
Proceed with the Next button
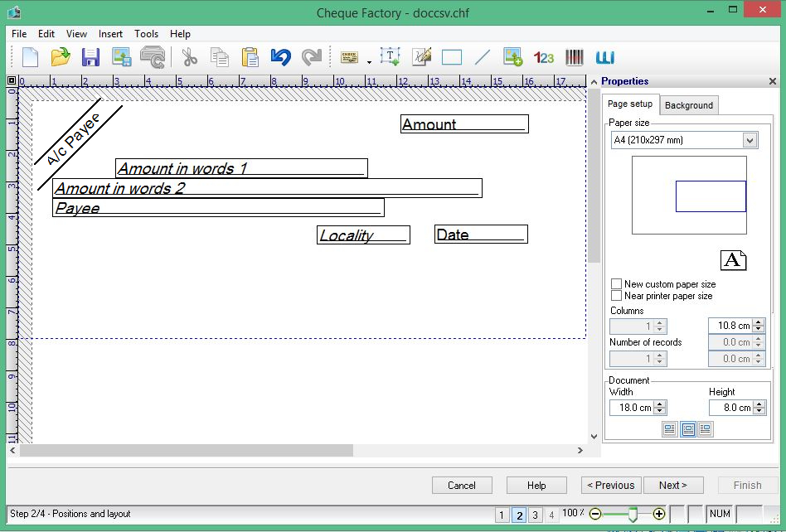click(673, 486)
